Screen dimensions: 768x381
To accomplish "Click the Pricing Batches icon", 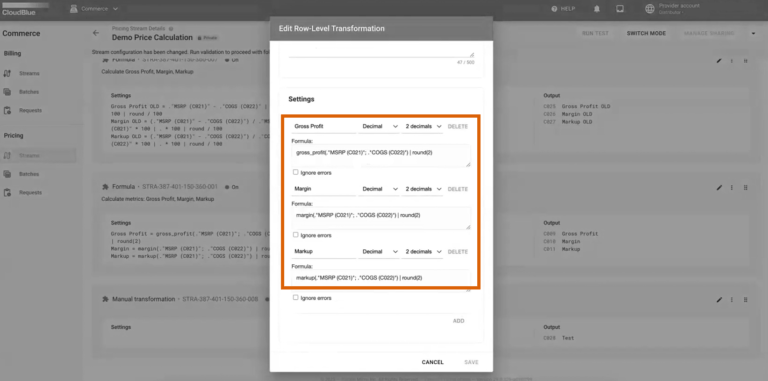I will click(x=7, y=174).
